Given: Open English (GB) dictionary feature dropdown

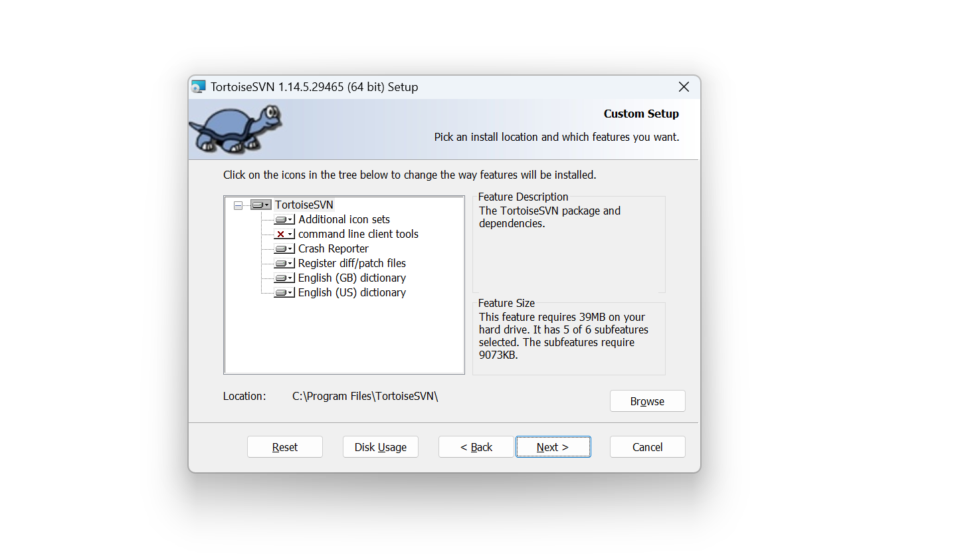Looking at the screenshot, I should click(284, 278).
